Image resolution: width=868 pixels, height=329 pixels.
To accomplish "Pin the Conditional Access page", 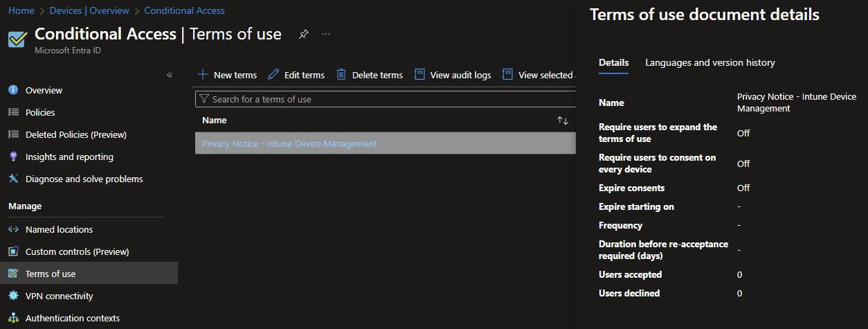I will [x=303, y=34].
